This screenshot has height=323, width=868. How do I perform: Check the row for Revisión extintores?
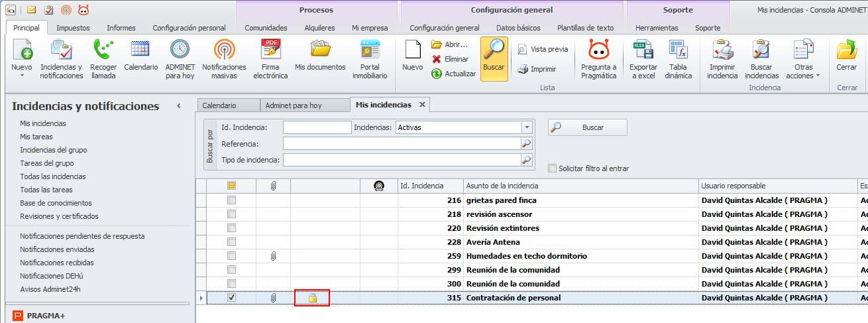click(231, 228)
